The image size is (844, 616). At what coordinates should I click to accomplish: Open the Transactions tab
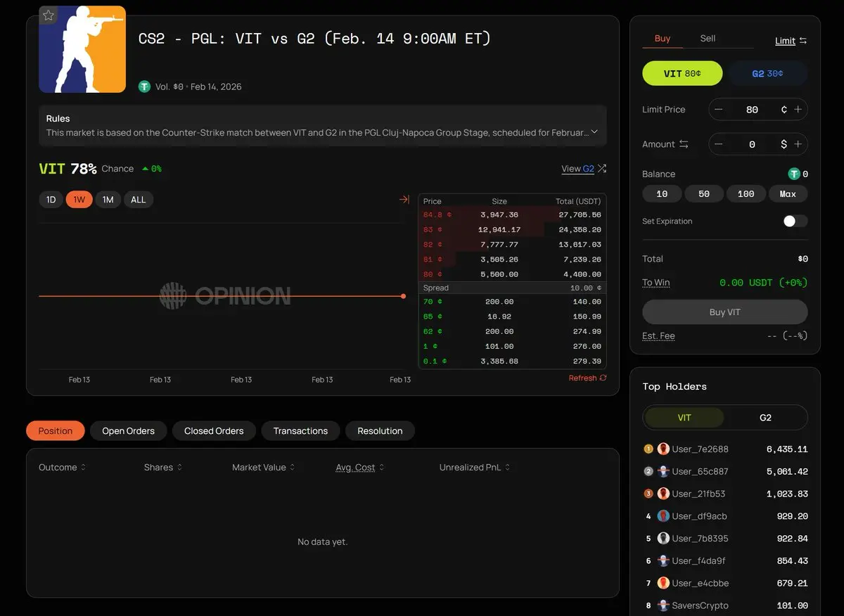coord(300,431)
